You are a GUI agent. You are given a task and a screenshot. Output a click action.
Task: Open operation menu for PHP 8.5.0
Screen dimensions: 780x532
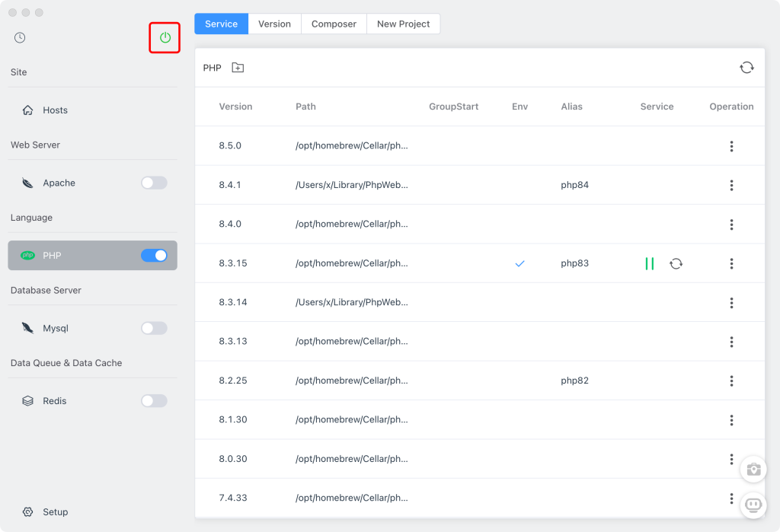[731, 146]
